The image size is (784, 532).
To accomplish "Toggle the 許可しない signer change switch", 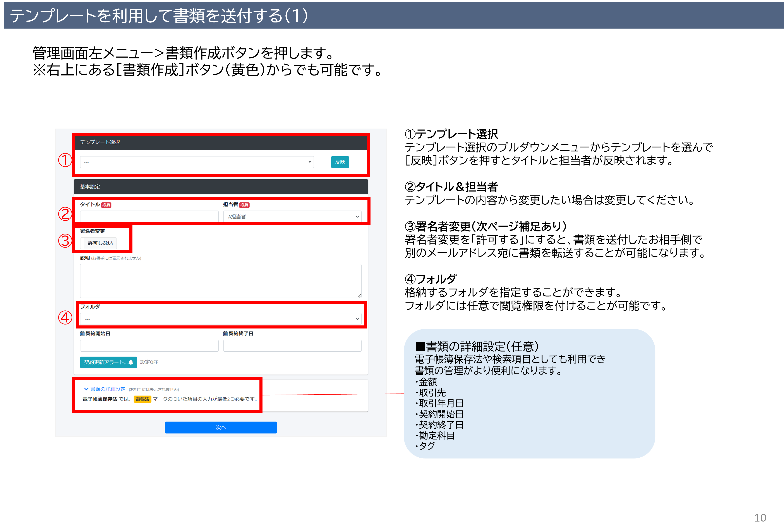I will [x=98, y=243].
